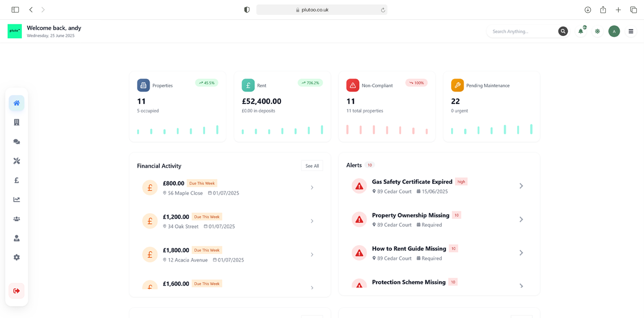
Task: Toggle the theme sun icon in header
Action: click(597, 31)
